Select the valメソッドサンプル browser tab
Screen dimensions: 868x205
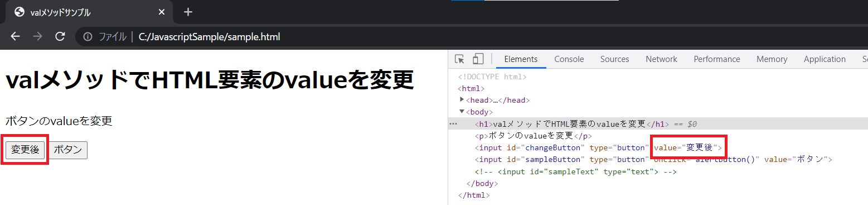coord(89,12)
